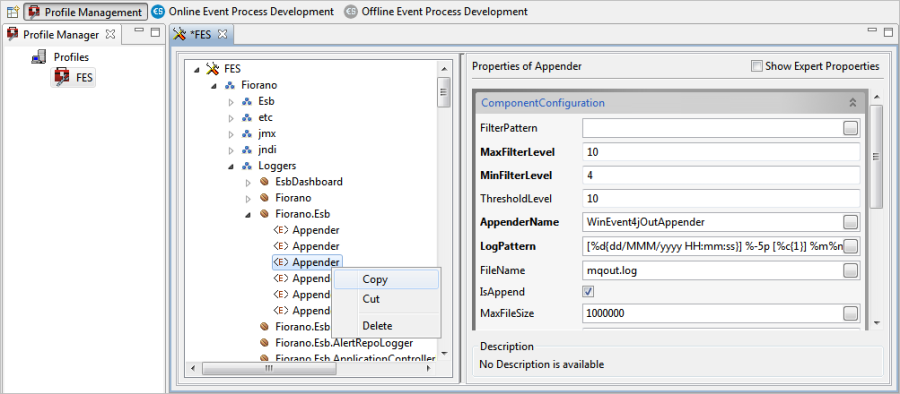Expand the Esb tree node
The width and height of the screenshot is (900, 394).
coord(231,102)
